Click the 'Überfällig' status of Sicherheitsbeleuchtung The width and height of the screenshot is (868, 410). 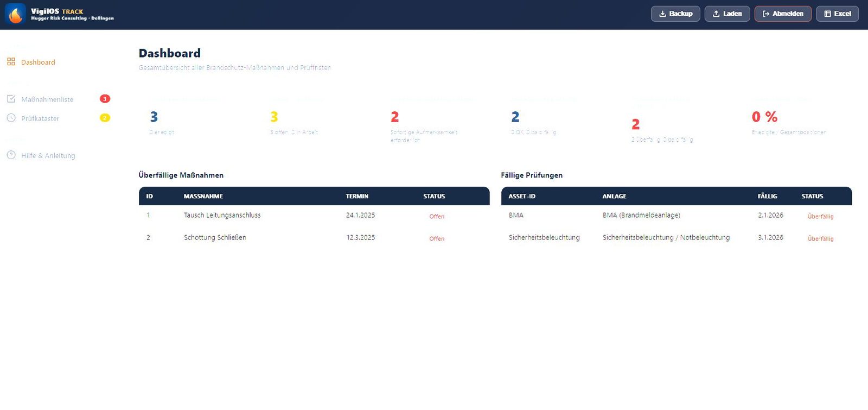pos(820,238)
